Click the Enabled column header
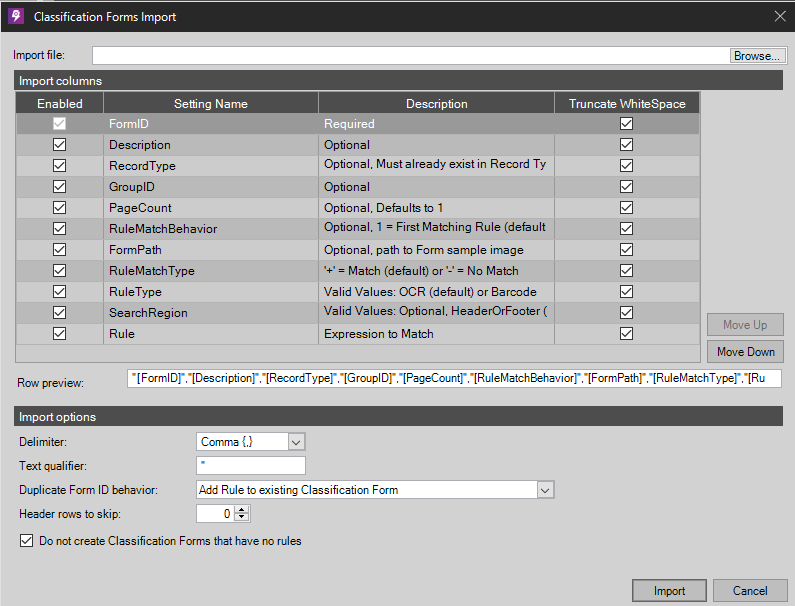The width and height of the screenshot is (795, 606). point(59,103)
